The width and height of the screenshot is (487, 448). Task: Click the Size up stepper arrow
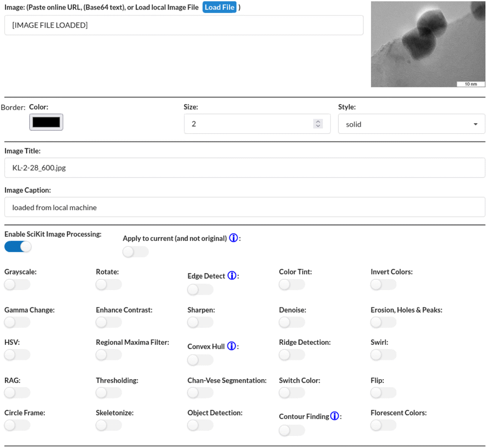(318, 121)
